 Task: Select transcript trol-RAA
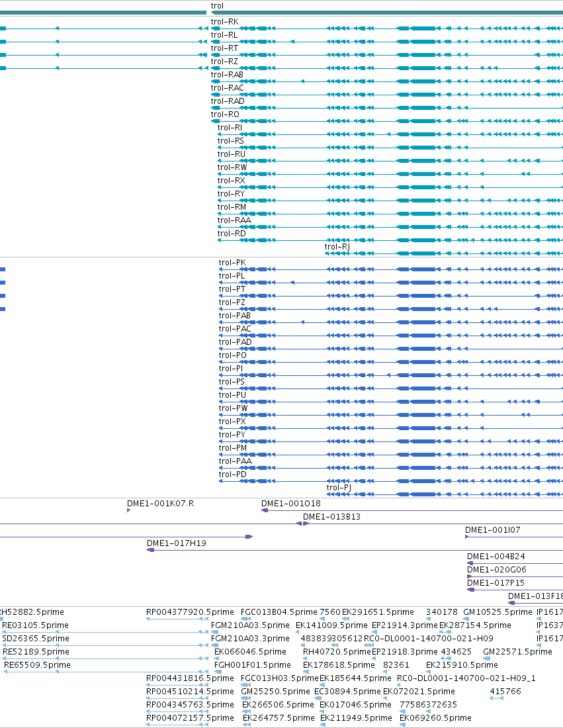234,220
